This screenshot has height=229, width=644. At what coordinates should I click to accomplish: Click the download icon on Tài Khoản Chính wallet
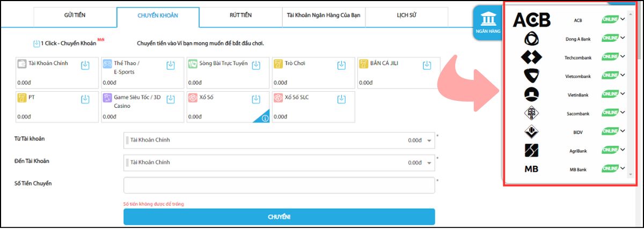[85, 65]
